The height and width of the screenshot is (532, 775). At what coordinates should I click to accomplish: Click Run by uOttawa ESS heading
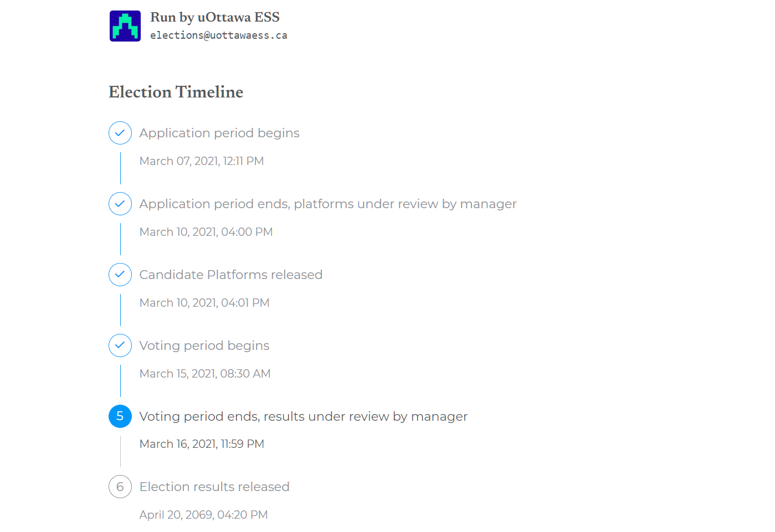[x=215, y=17]
